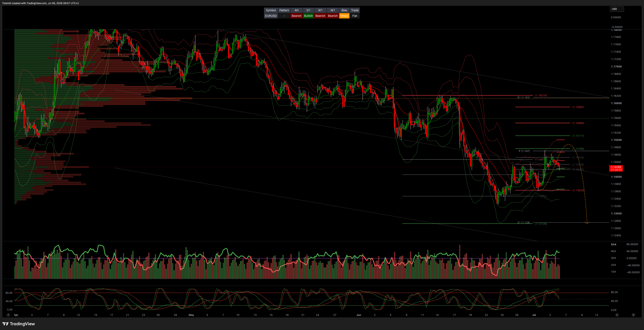The width and height of the screenshot is (644, 330).
Task: Toggle auto scale with the A icon
Action: tap(617, 315)
